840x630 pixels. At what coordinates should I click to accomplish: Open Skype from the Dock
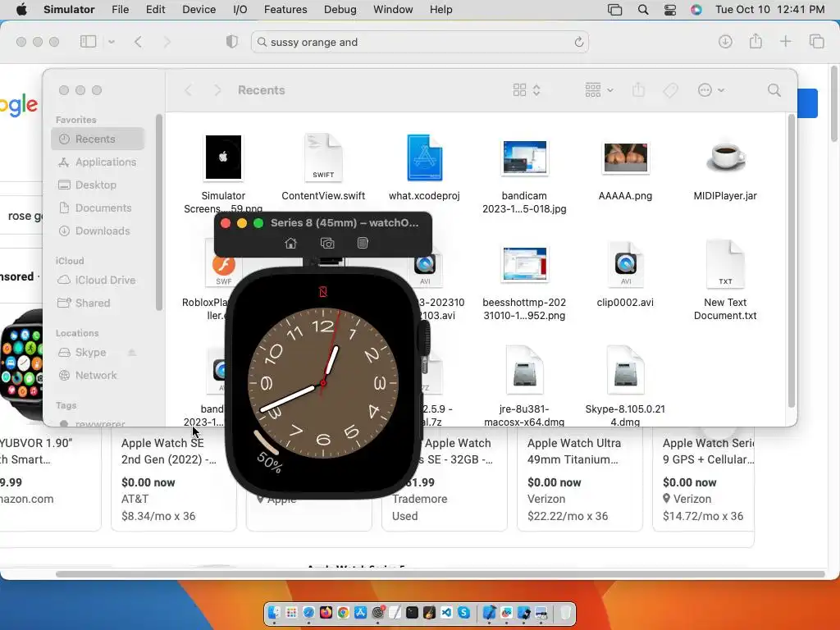pyautogui.click(x=464, y=613)
